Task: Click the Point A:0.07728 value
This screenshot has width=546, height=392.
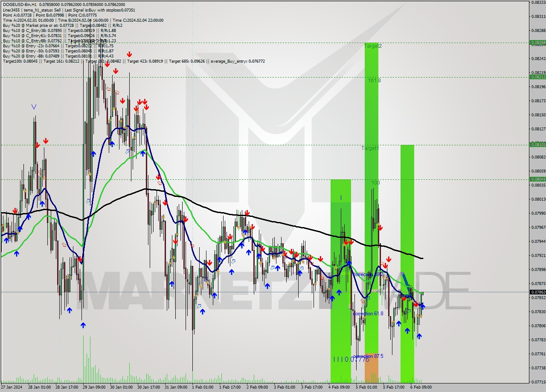Action: 17,15
